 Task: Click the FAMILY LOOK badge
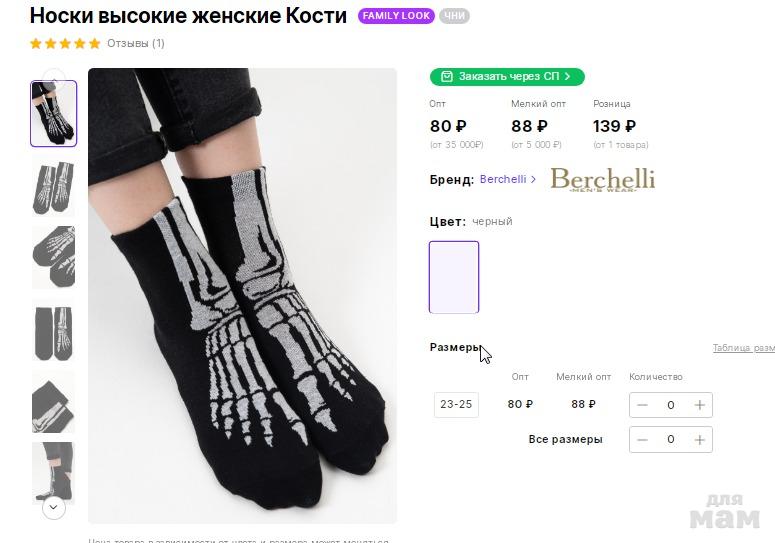click(396, 16)
